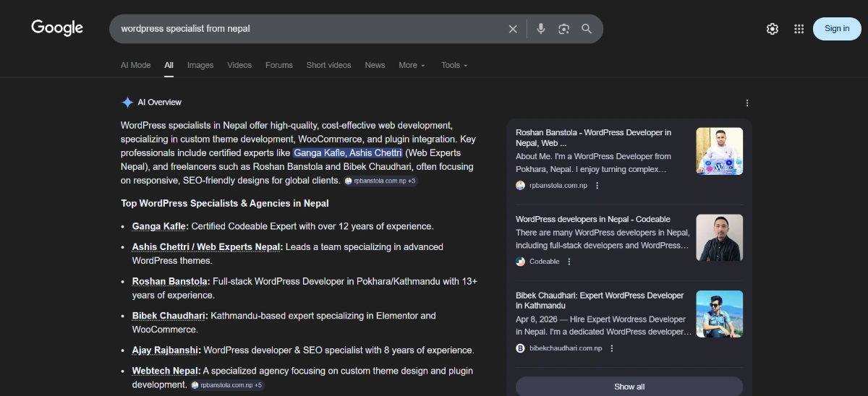Open the Google logo homepage link
Viewport: 868px width, 396px height.
point(57,28)
